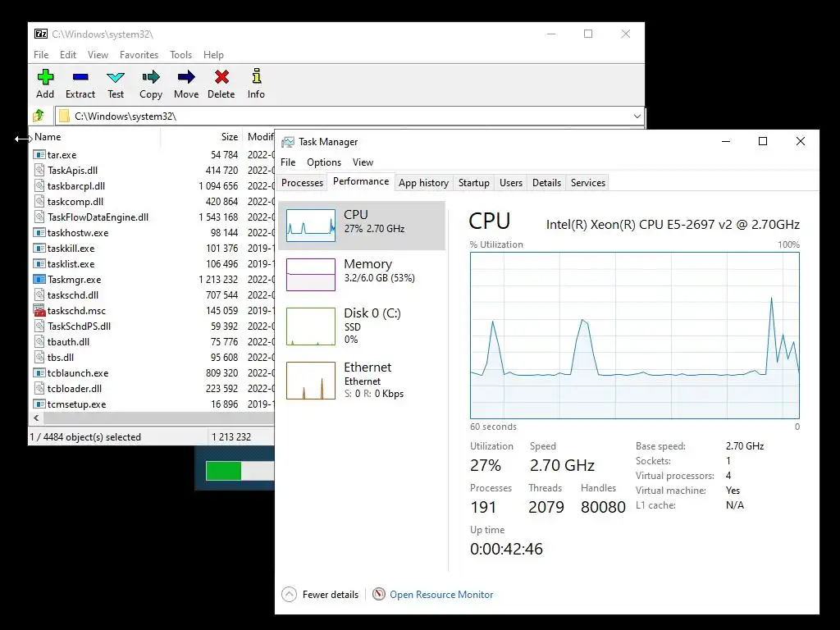Select the taskhostw.exe row
The width and height of the screenshot is (840, 630).
click(x=153, y=233)
